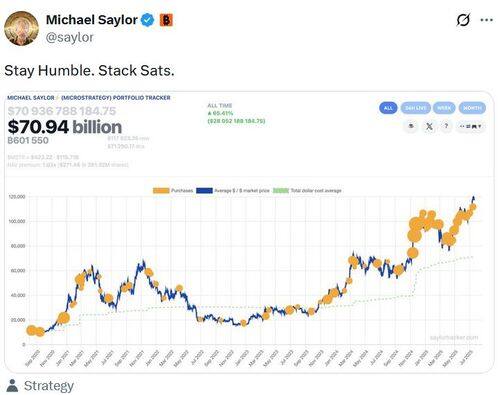The image size is (500, 395).
Task: Toggle the Average market price legend text
Action: (242, 191)
